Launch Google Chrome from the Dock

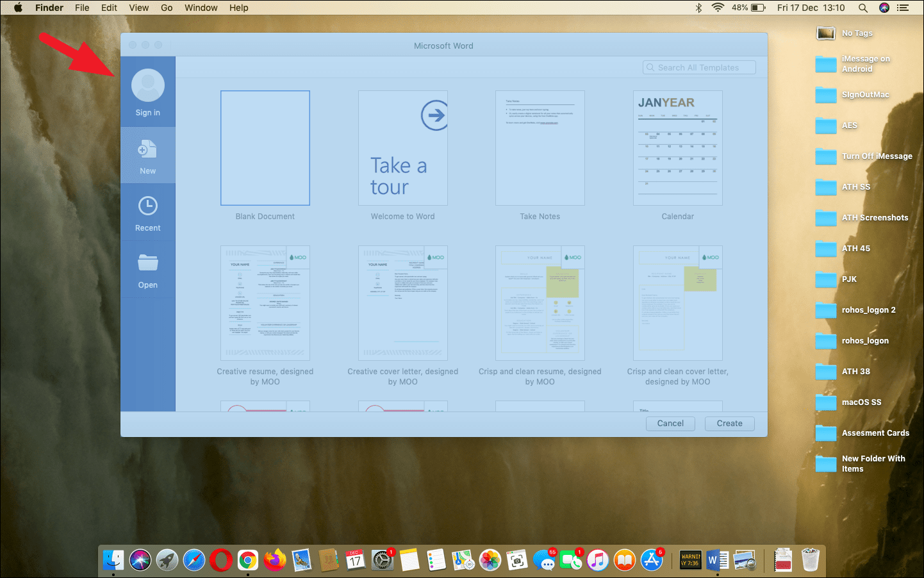point(248,561)
